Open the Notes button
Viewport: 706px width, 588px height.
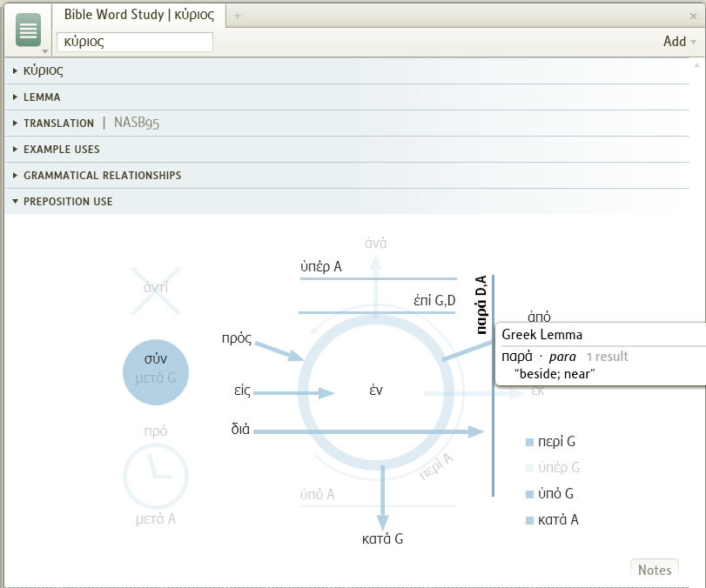point(655,570)
